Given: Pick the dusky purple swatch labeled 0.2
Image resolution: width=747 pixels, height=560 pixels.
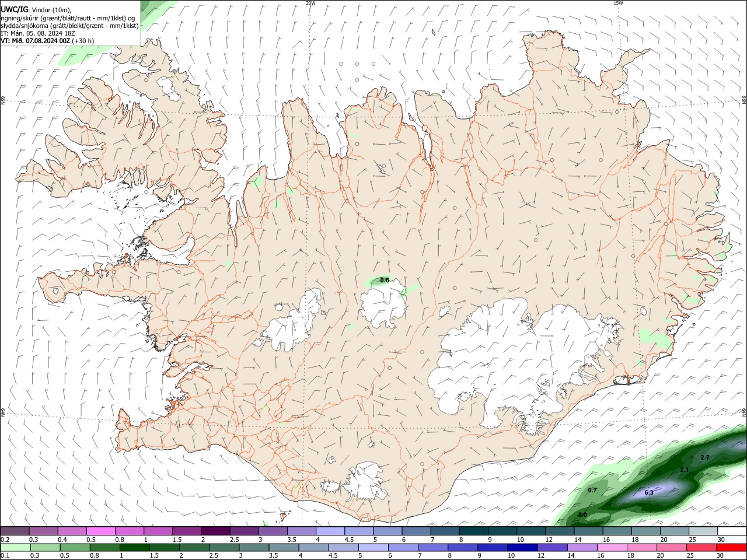Looking at the screenshot, I should [x=15, y=531].
